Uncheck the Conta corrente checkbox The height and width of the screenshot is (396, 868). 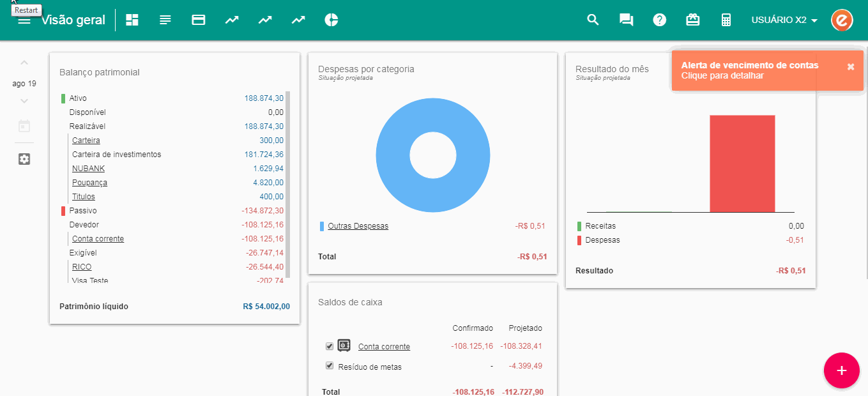coord(330,346)
